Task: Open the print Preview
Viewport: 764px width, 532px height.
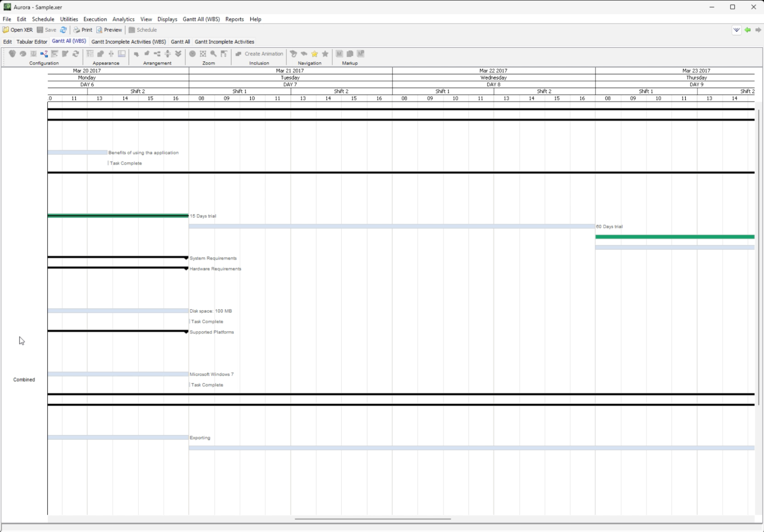Action: pyautogui.click(x=109, y=30)
